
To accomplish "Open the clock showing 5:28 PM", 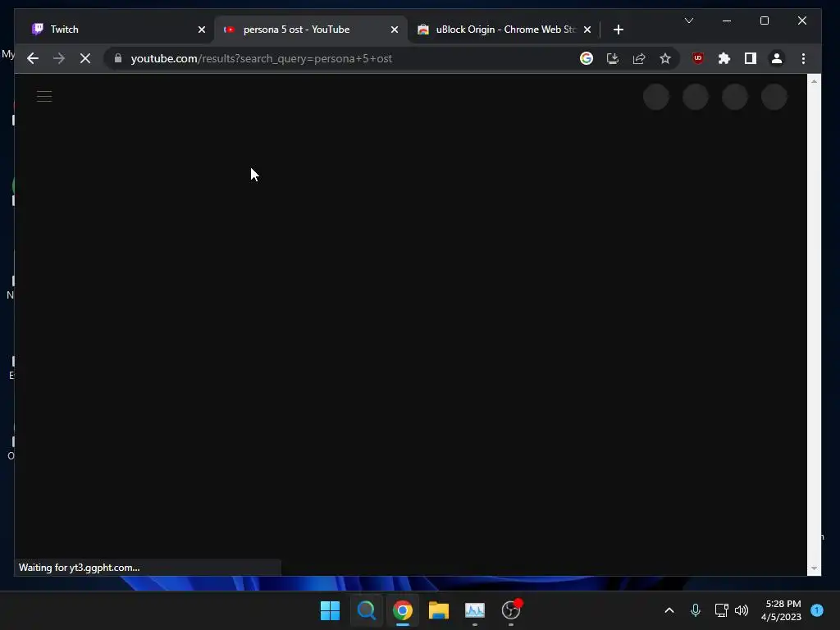I will click(x=781, y=610).
